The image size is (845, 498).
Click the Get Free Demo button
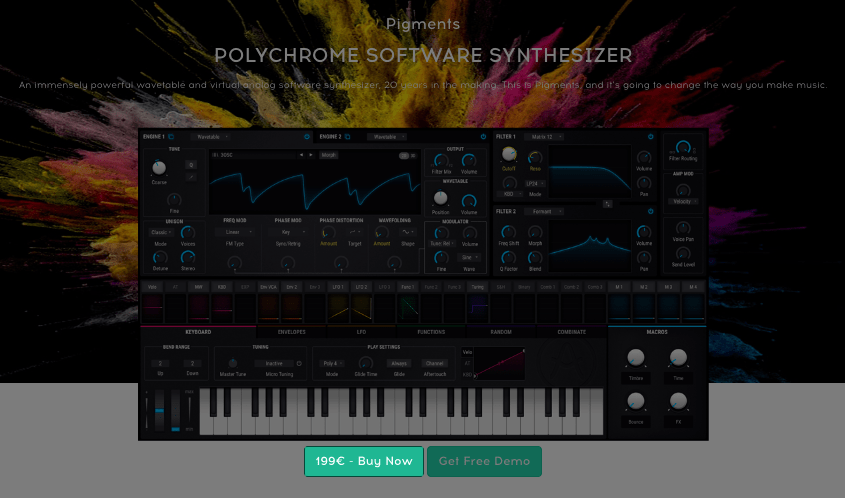point(484,461)
